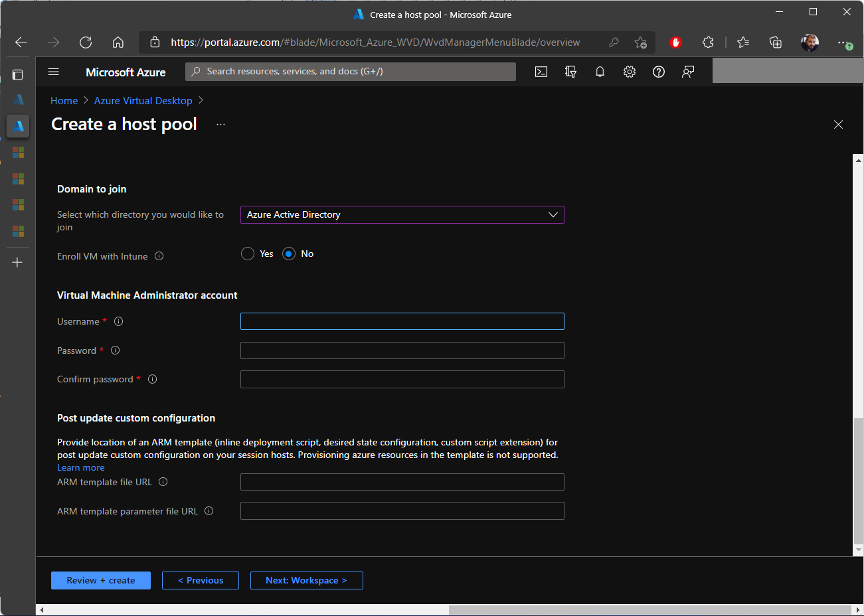
Task: Focus the Password input field
Action: pos(402,350)
